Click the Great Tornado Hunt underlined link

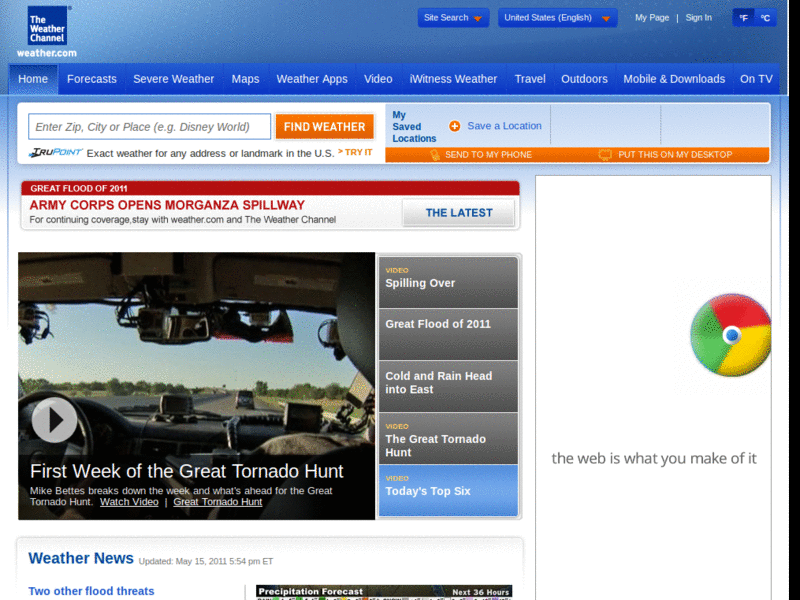[217, 502]
